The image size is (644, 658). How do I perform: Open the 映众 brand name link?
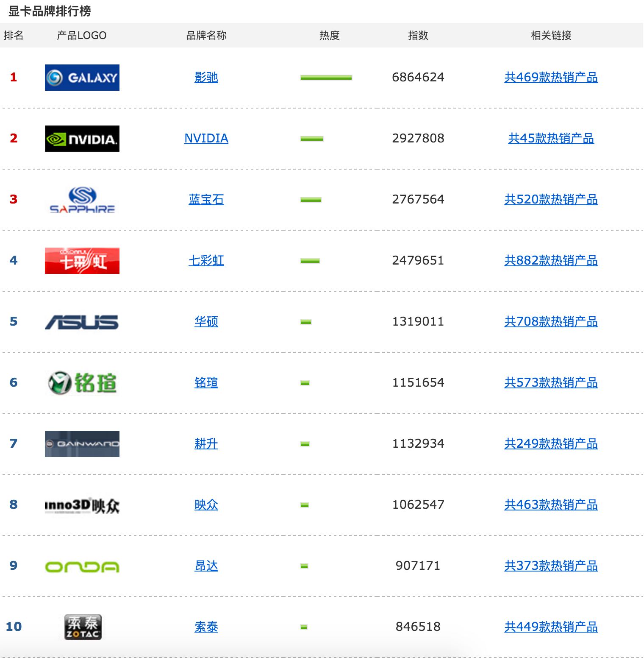coord(206,505)
